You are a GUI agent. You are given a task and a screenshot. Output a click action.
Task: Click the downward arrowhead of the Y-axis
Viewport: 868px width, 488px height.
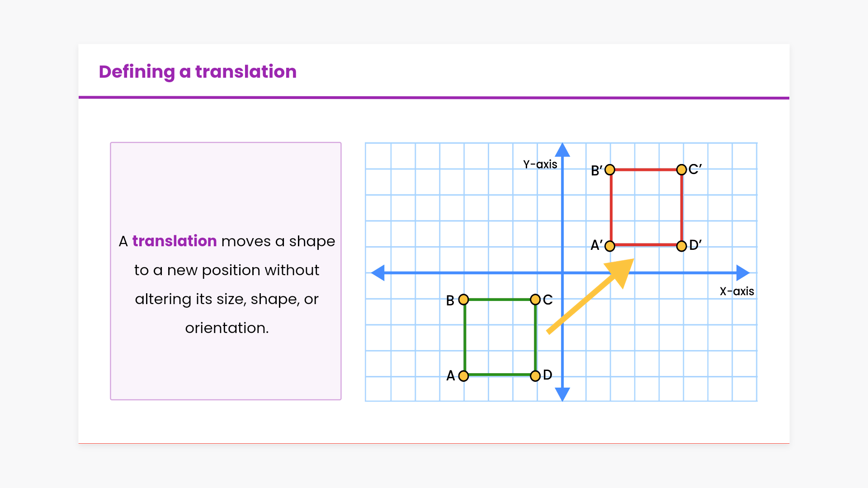coord(562,394)
